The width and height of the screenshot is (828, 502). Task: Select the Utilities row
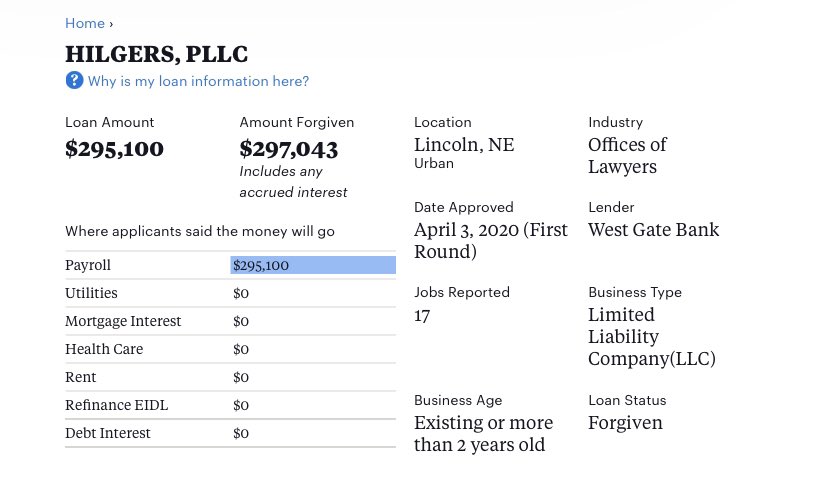click(x=230, y=293)
